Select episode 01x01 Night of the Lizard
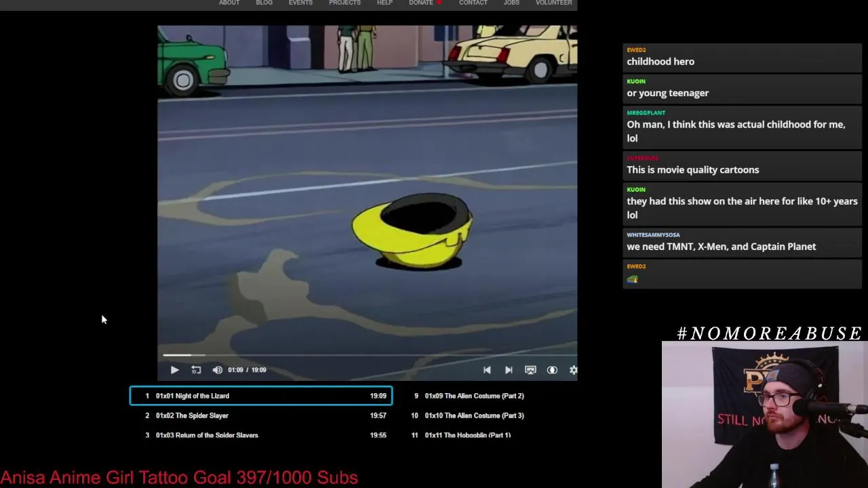Screen dimensions: 868x488 click(261, 396)
